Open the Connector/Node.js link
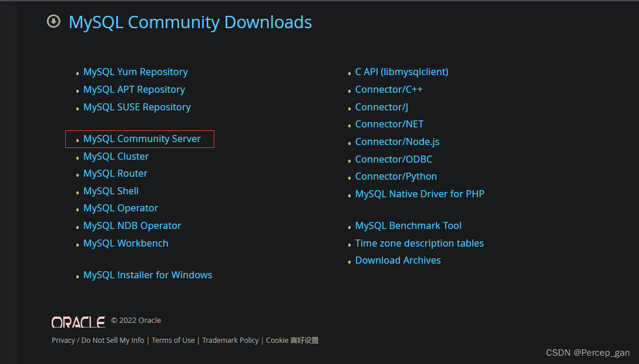This screenshot has width=639, height=364. click(397, 141)
